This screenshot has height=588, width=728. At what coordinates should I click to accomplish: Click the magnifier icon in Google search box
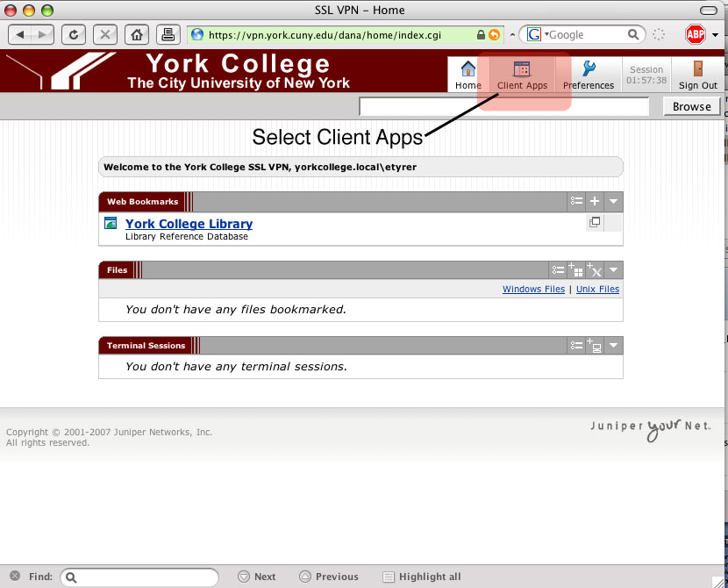coord(632,34)
